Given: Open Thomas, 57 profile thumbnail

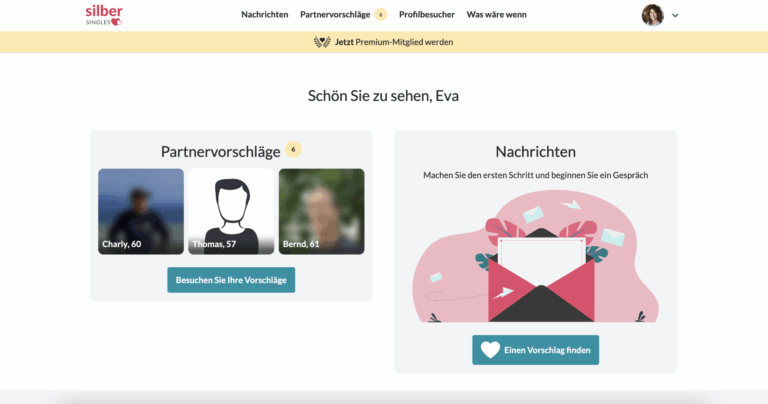Looking at the screenshot, I should pos(231,212).
